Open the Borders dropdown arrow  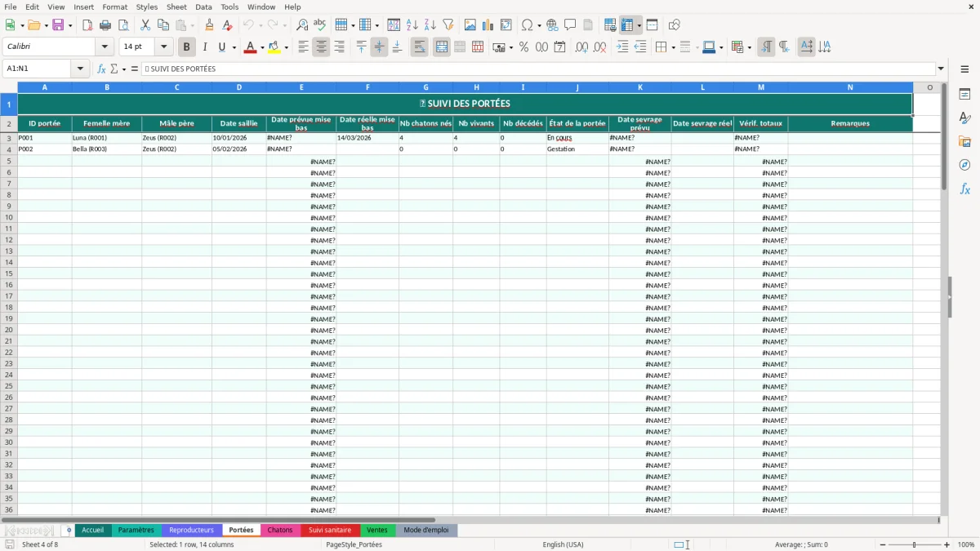click(x=673, y=47)
